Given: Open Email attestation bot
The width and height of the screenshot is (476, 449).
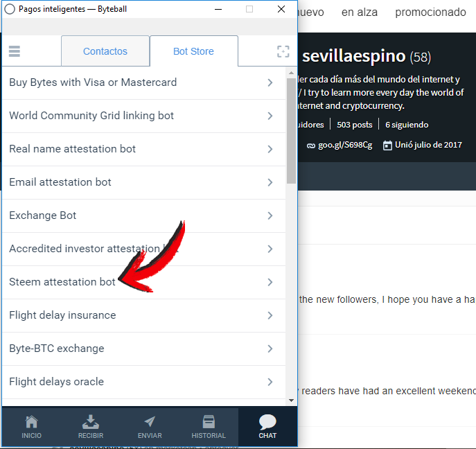Looking at the screenshot, I should click(144, 182).
